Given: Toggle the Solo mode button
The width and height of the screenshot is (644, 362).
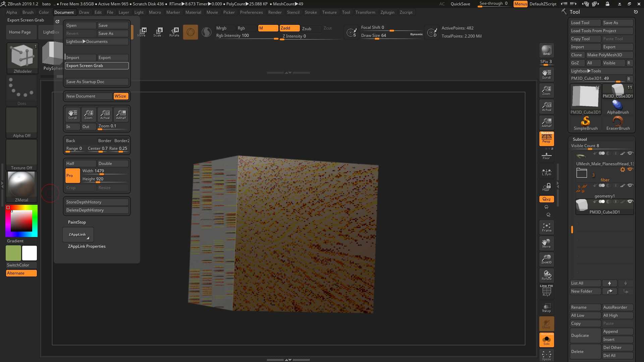Looking at the screenshot, I should click(546, 340).
